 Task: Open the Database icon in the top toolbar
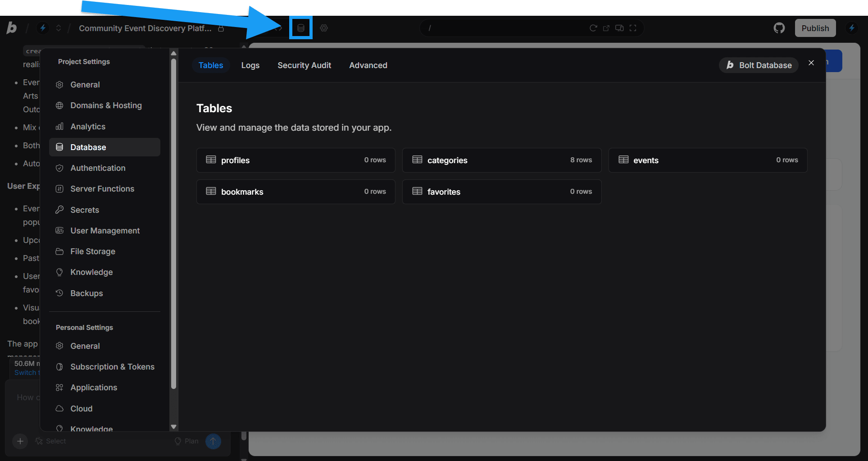coord(300,27)
